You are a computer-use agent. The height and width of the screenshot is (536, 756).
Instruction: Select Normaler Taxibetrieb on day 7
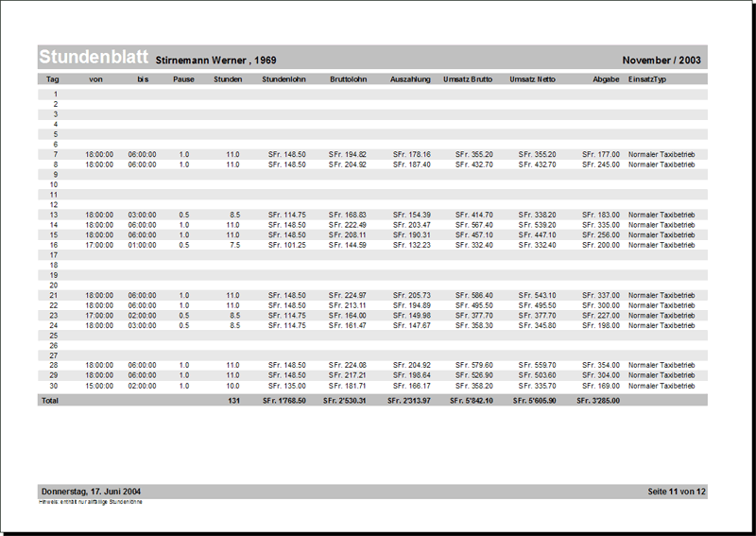tap(661, 154)
